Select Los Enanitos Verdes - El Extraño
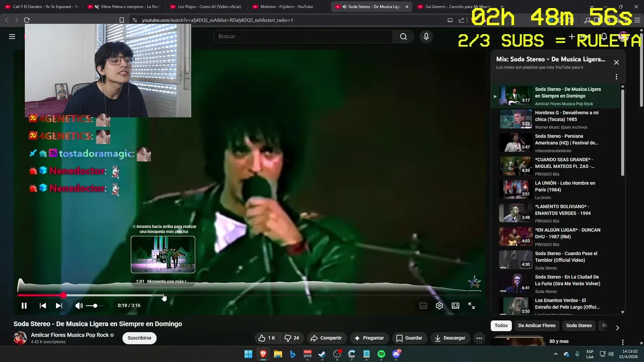This screenshot has width=644, height=362. pyautogui.click(x=556, y=306)
